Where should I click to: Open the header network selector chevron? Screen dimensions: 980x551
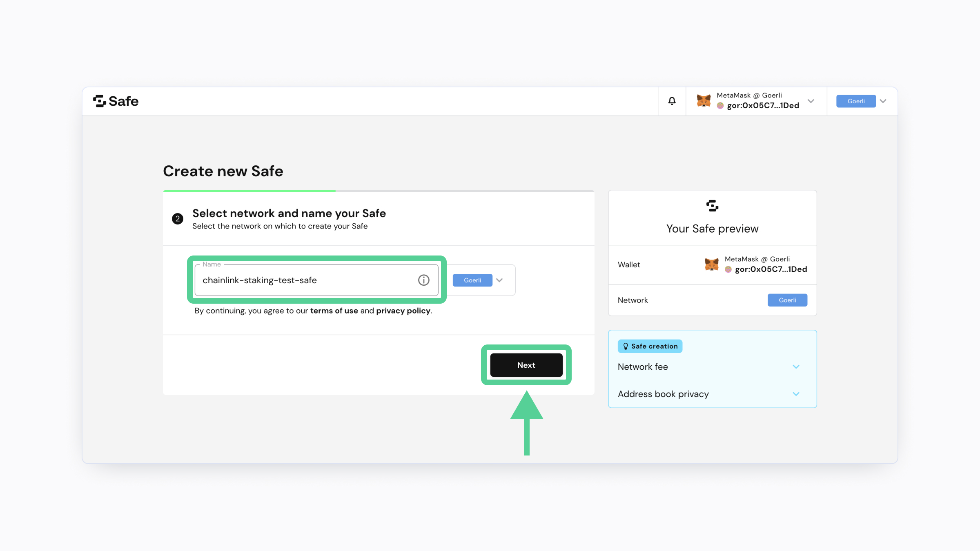coord(883,101)
